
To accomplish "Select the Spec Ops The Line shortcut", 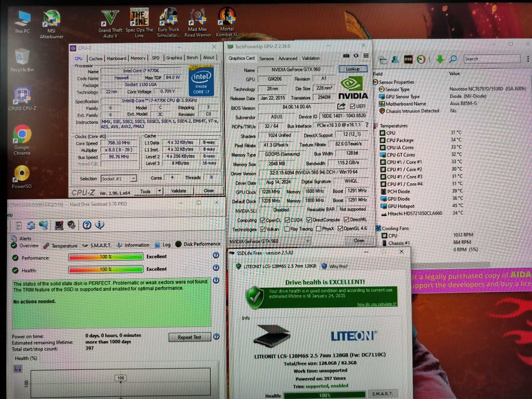I will tap(139, 23).
